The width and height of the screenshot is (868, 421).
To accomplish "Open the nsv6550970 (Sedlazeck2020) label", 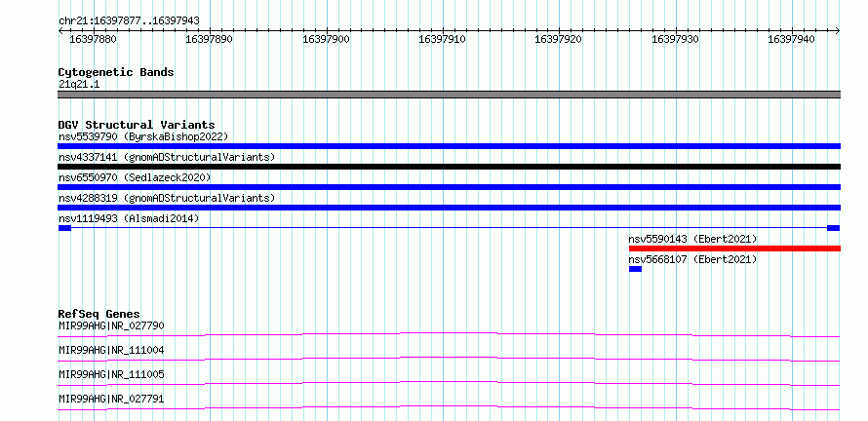I will pos(135,177).
